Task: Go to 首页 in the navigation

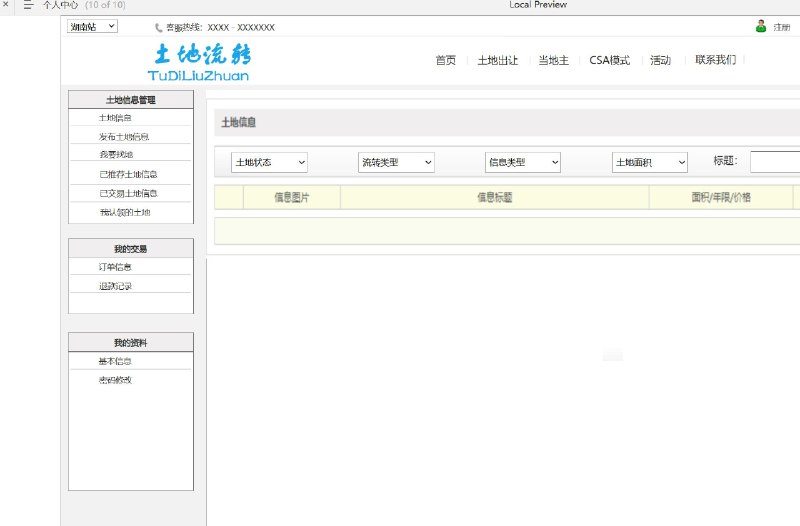Action: tap(445, 60)
